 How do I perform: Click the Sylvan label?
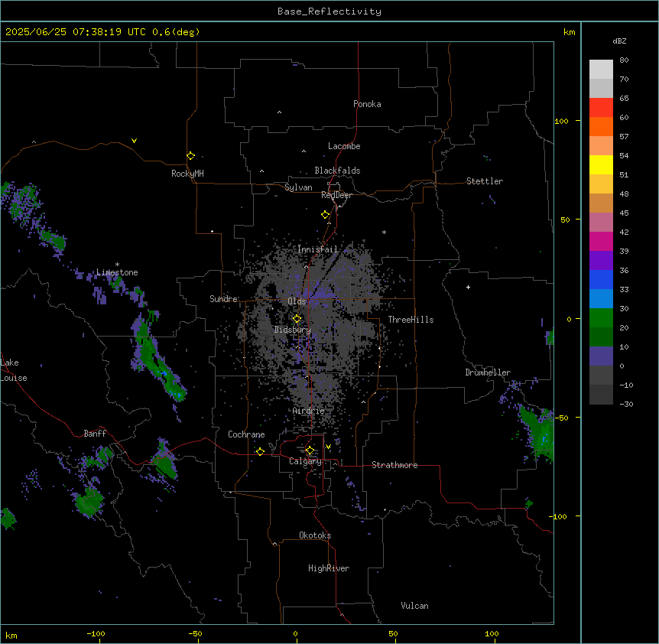(298, 187)
